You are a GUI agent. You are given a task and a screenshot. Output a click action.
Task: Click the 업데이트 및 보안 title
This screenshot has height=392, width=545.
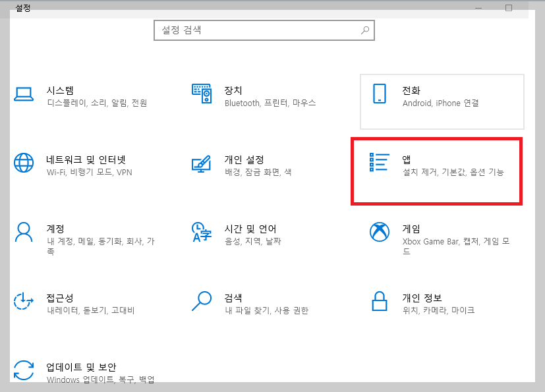81,368
